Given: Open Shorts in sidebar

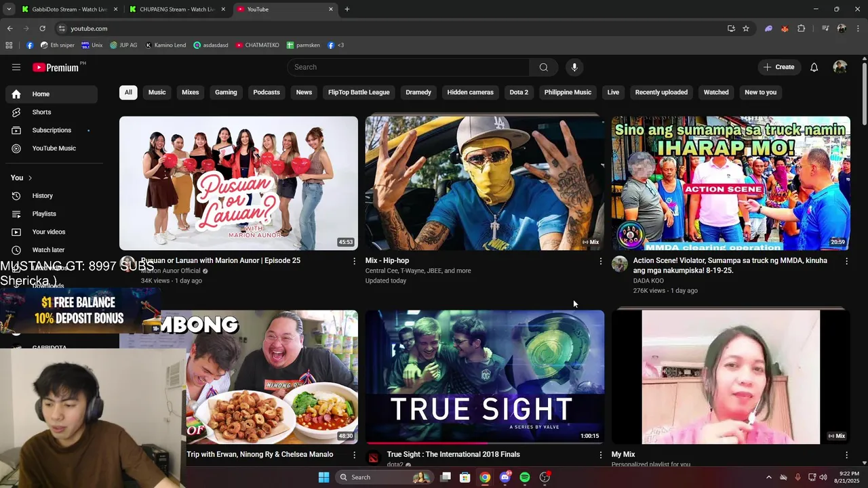Looking at the screenshot, I should point(52,112).
